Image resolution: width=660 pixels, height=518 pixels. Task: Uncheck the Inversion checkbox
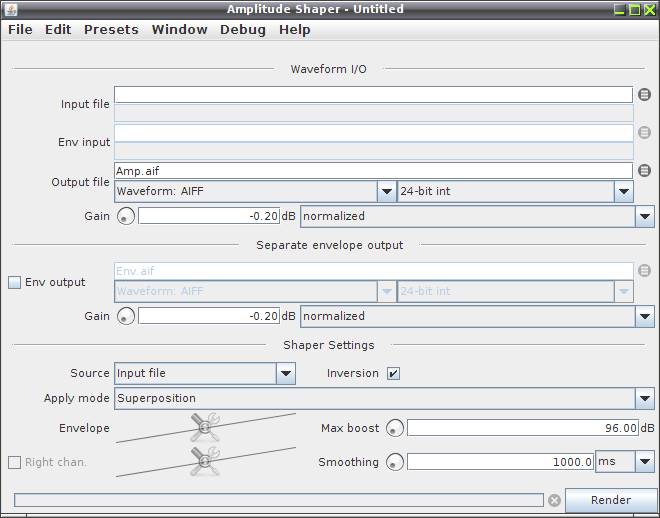coord(394,373)
